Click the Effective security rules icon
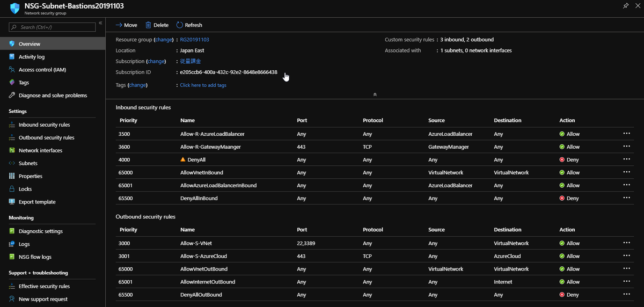The width and height of the screenshot is (644, 307). [12, 287]
